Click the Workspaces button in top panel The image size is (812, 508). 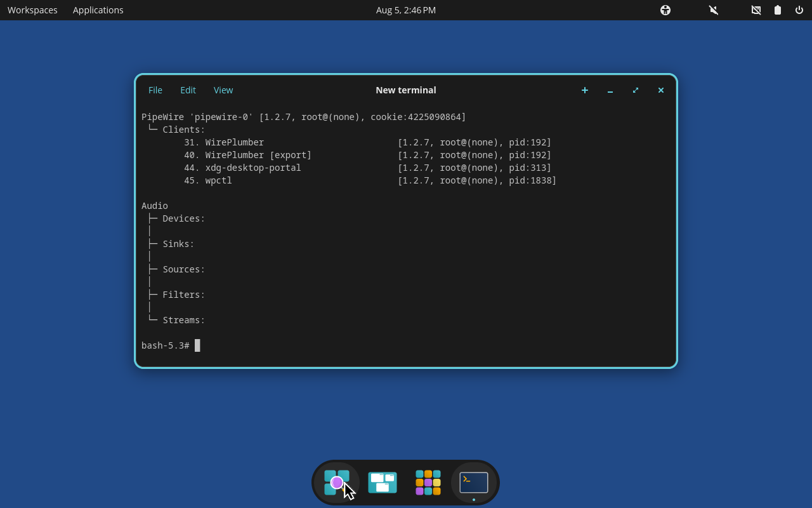[x=32, y=10]
